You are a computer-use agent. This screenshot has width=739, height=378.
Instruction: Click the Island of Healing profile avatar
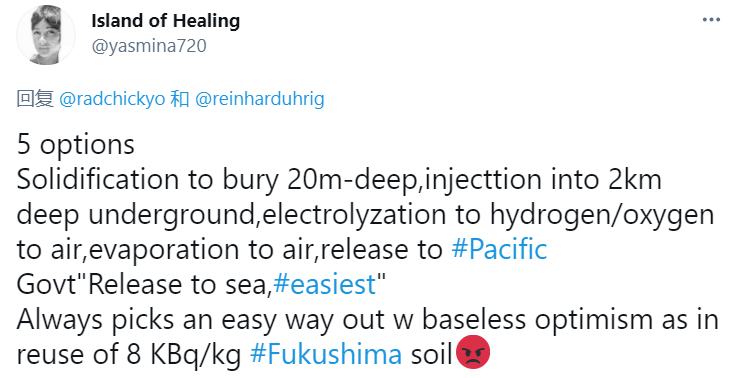pyautogui.click(x=46, y=35)
